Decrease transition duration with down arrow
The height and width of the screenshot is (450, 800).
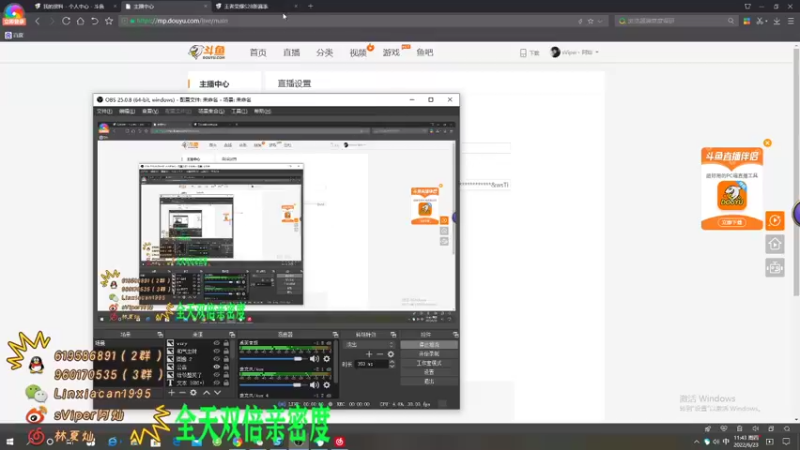click(x=392, y=366)
